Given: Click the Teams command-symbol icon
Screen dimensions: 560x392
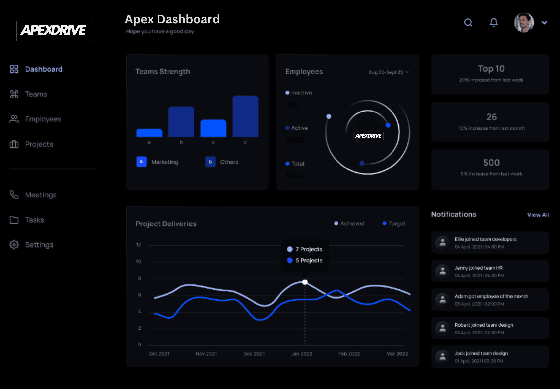Looking at the screenshot, I should tap(14, 94).
